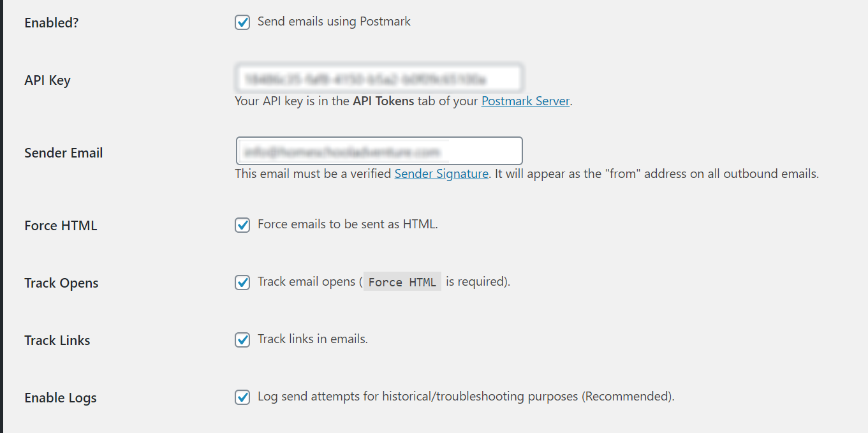
Task: Toggle the Send emails using Postmark checkbox
Action: 242,23
